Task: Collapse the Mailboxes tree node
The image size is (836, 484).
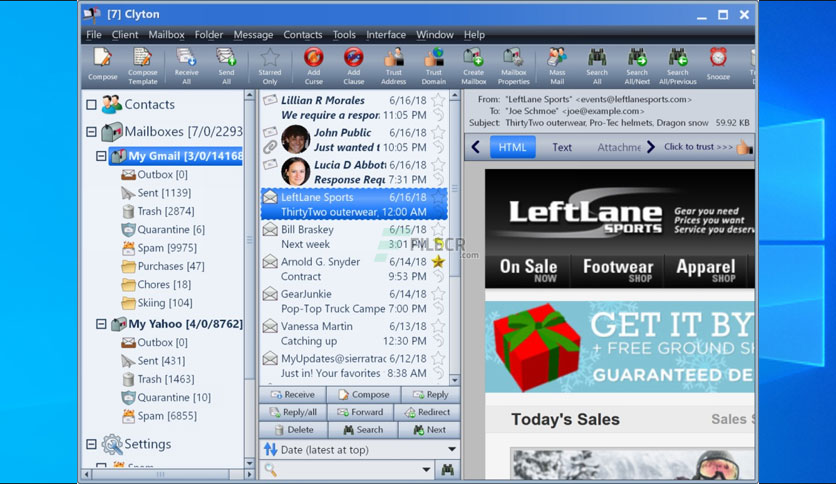Action: (x=91, y=131)
